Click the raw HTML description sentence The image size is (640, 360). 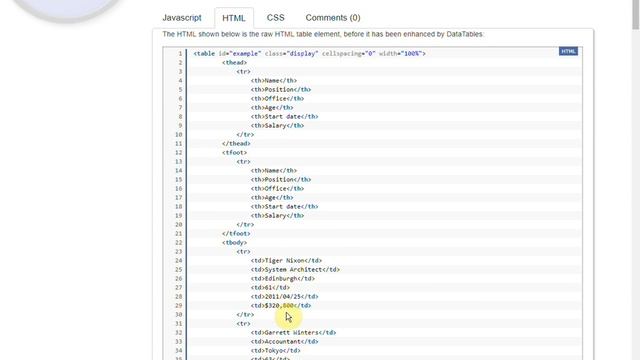[323, 34]
